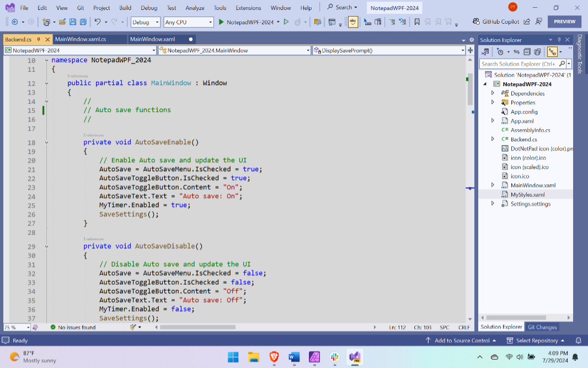This screenshot has width=588, height=368.
Task: Click Add to Source Control
Action: point(462,340)
